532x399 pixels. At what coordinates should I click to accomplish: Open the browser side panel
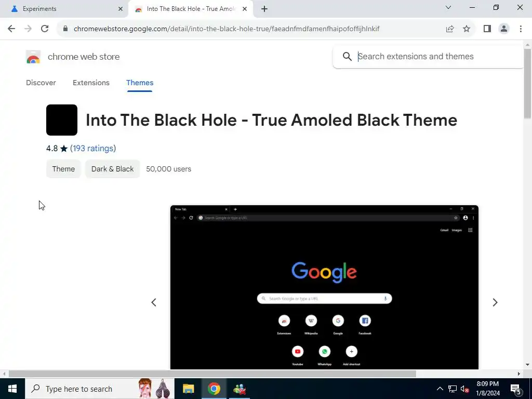click(487, 29)
